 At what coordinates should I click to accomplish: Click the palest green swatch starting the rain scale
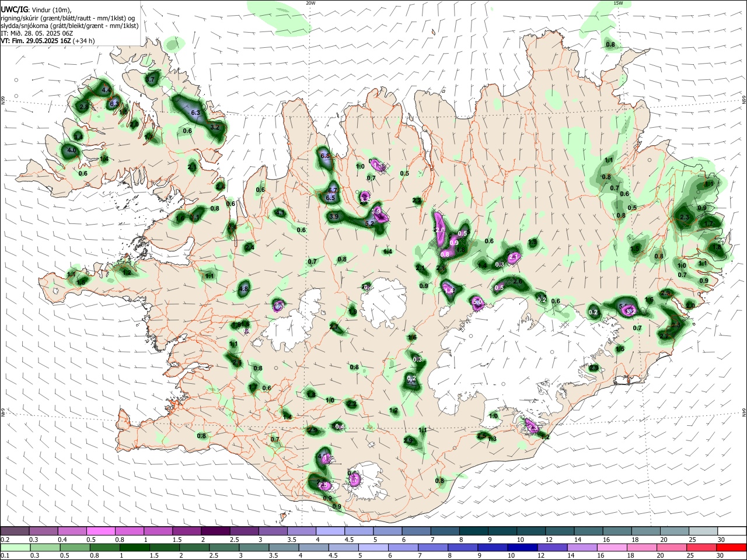click(15, 547)
